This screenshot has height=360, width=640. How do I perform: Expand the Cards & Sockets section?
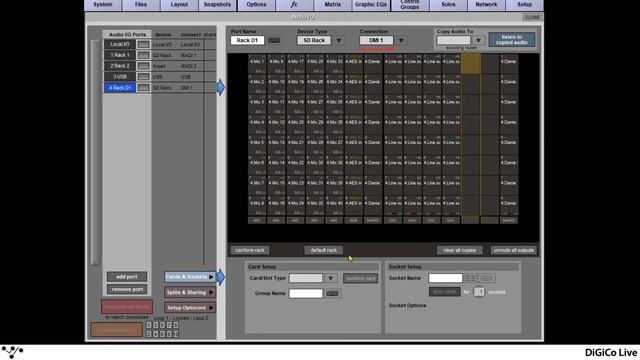(x=190, y=277)
